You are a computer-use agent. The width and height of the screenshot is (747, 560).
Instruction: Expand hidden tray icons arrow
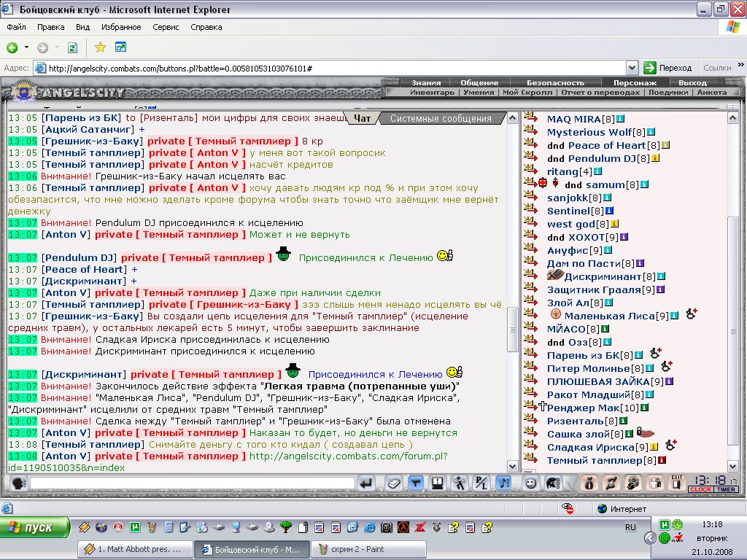point(650,538)
